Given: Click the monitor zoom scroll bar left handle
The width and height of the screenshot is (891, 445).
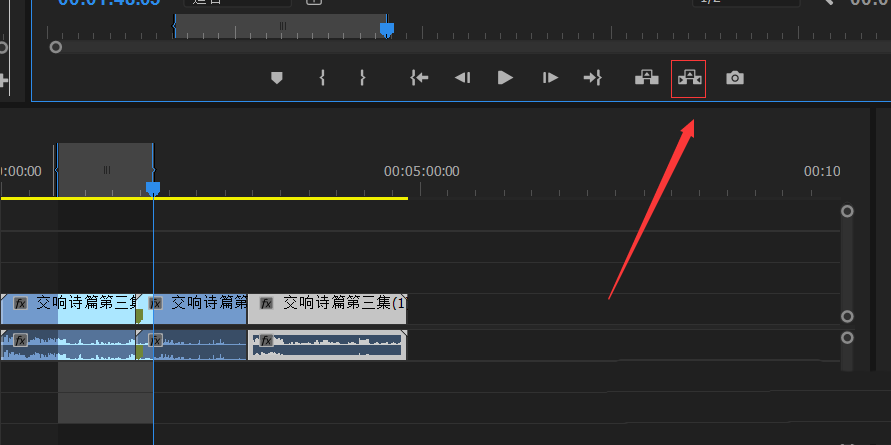Looking at the screenshot, I should [56, 47].
